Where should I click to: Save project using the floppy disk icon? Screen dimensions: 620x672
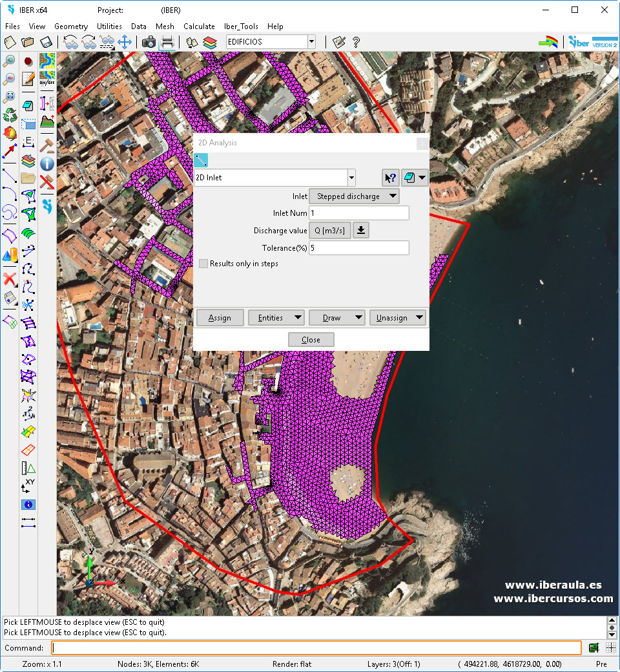(x=46, y=42)
